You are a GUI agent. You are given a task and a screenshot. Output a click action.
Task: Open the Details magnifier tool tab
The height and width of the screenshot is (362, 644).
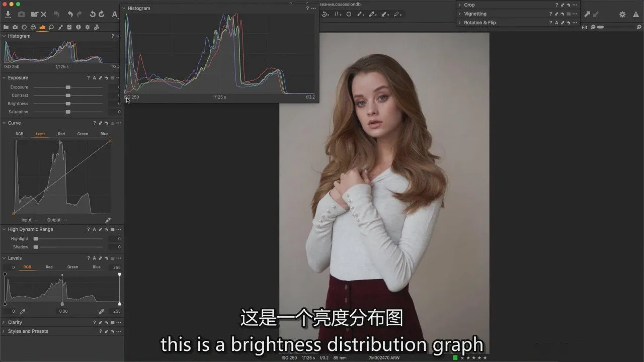(x=51, y=27)
